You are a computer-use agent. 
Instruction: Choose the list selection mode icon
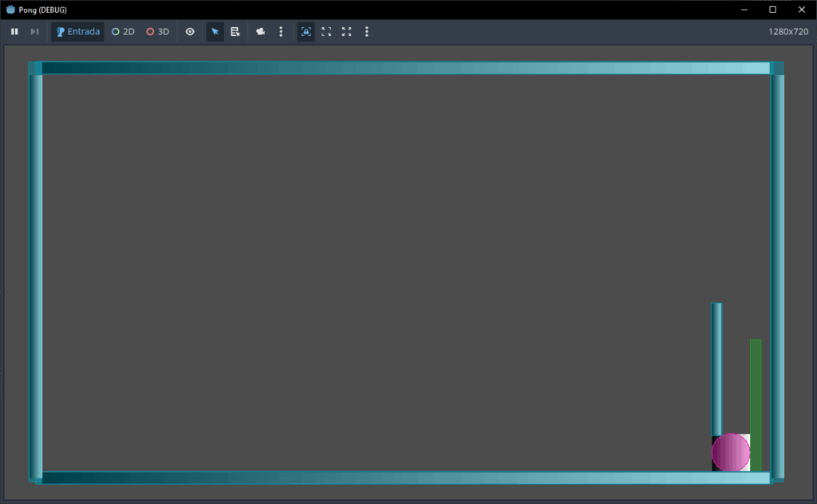click(235, 32)
